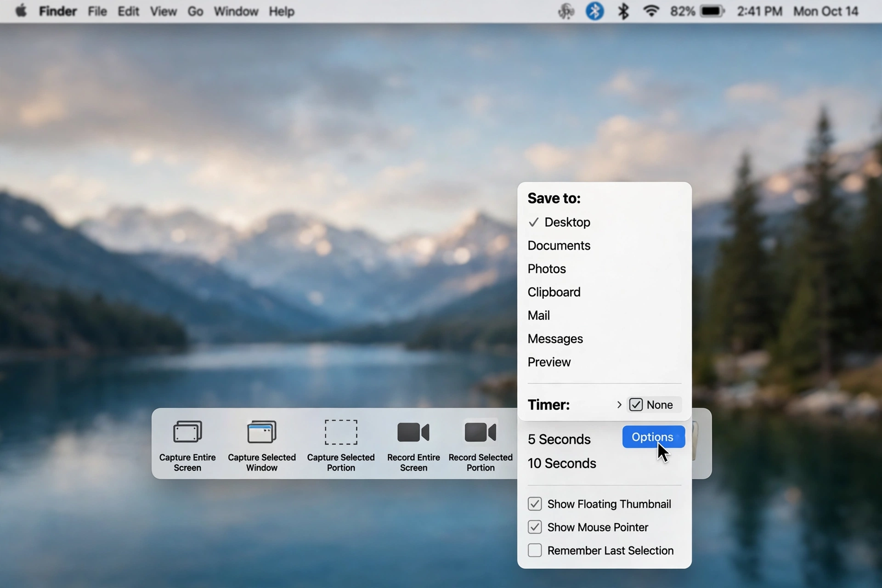Screen dimensions: 882x588
Task: Set timer to 10 Seconds
Action: click(x=562, y=463)
